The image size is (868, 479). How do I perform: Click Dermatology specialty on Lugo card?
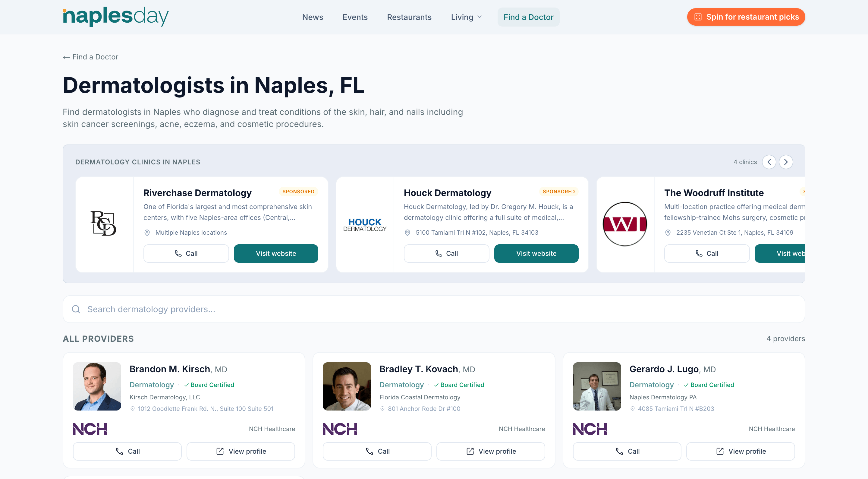click(652, 385)
